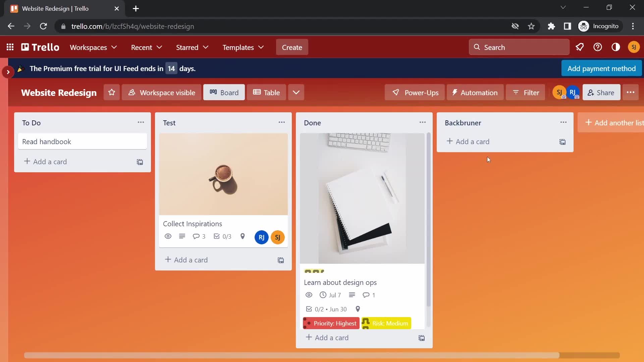Expand the Recent boards dropdown
Viewport: 644px width, 362px height.
pyautogui.click(x=146, y=47)
